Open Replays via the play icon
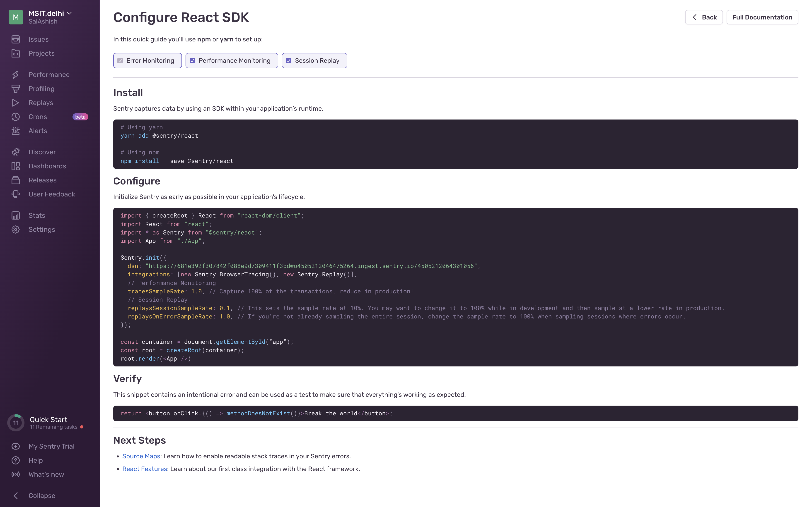Image resolution: width=812 pixels, height=507 pixels. pyautogui.click(x=16, y=103)
